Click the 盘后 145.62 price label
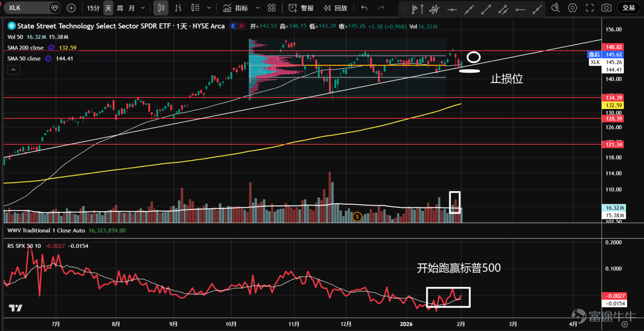This screenshot has height=331, width=644. [x=606, y=55]
